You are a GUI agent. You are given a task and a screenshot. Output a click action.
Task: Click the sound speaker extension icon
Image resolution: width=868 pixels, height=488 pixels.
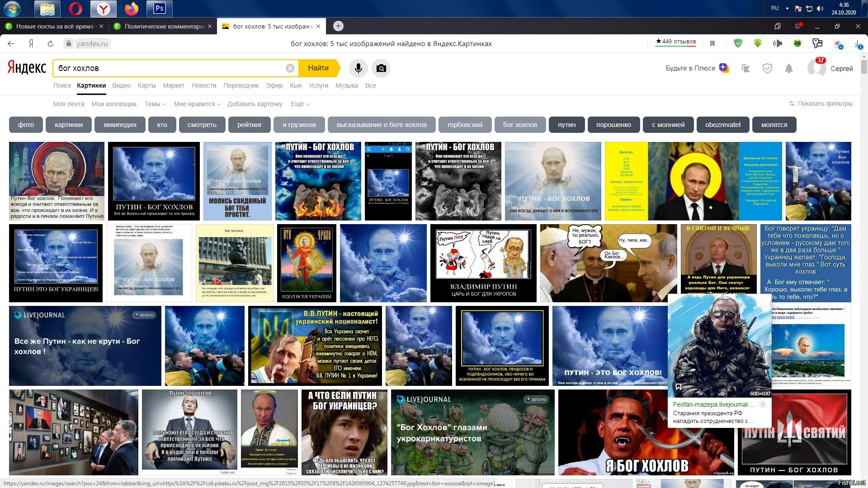point(778,43)
